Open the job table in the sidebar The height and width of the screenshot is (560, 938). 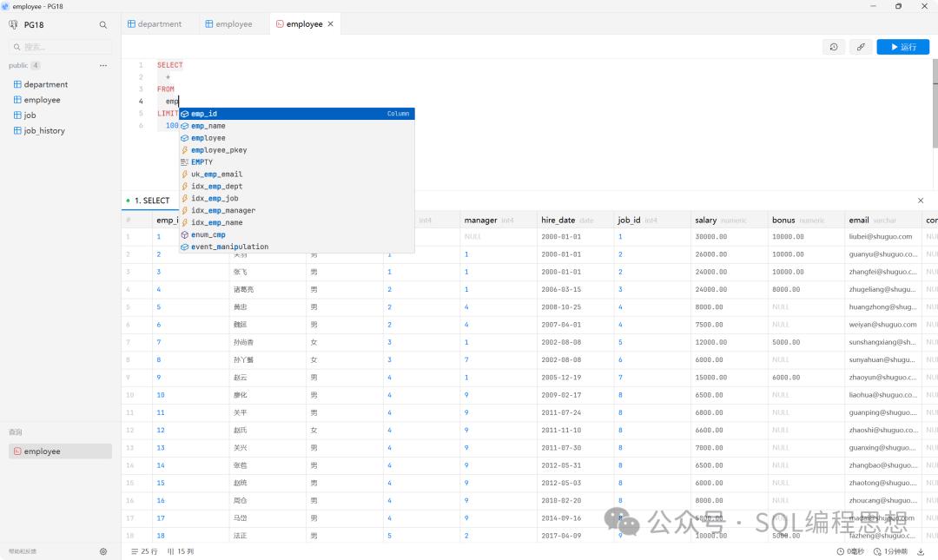click(x=30, y=115)
